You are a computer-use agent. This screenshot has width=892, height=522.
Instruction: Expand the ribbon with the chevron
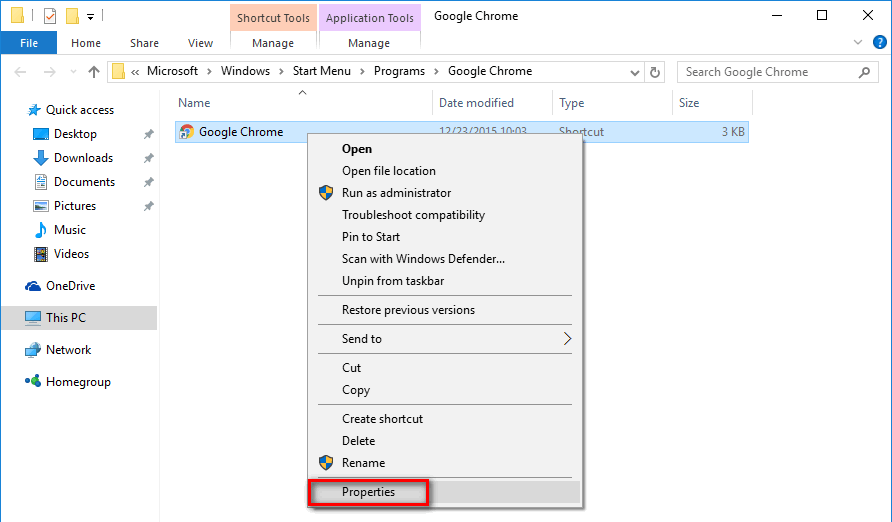coord(858,42)
